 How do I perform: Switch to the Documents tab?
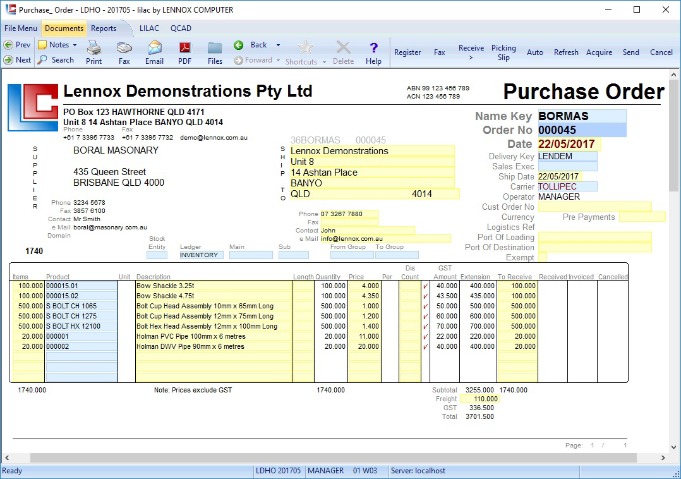point(64,28)
